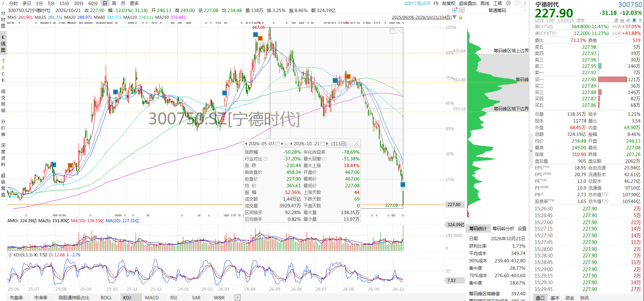Open 成交明细 in left sidebar

[x=3, y=101]
